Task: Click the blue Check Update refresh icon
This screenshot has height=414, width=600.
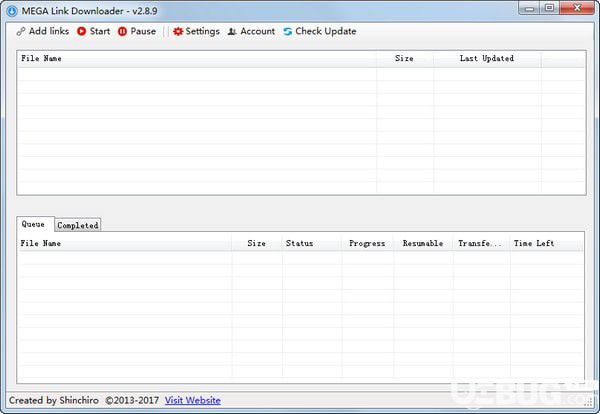Action: (287, 32)
